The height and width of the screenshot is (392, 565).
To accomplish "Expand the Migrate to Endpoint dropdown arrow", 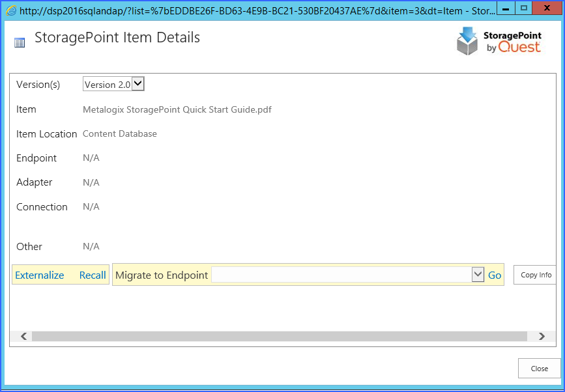I will click(x=478, y=275).
